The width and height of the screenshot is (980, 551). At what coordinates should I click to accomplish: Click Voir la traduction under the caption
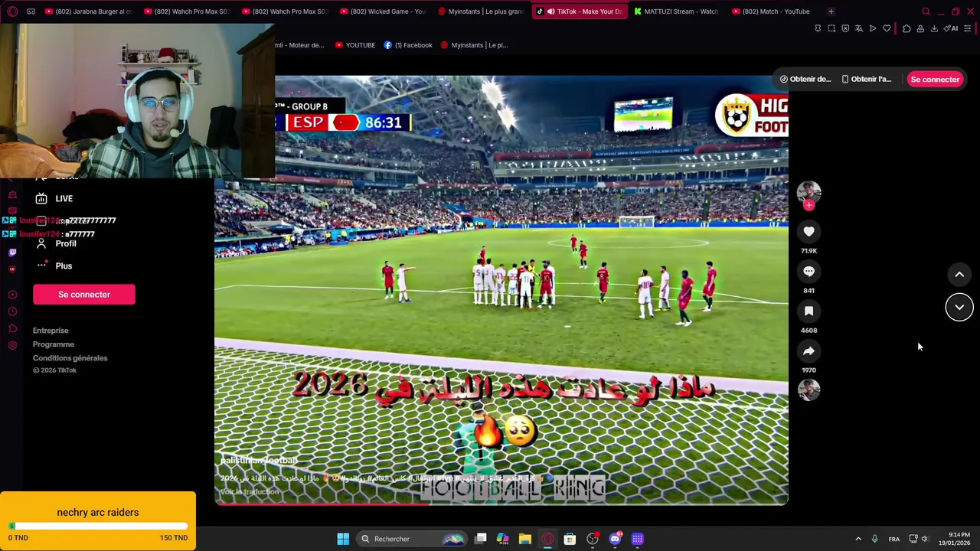(250, 492)
